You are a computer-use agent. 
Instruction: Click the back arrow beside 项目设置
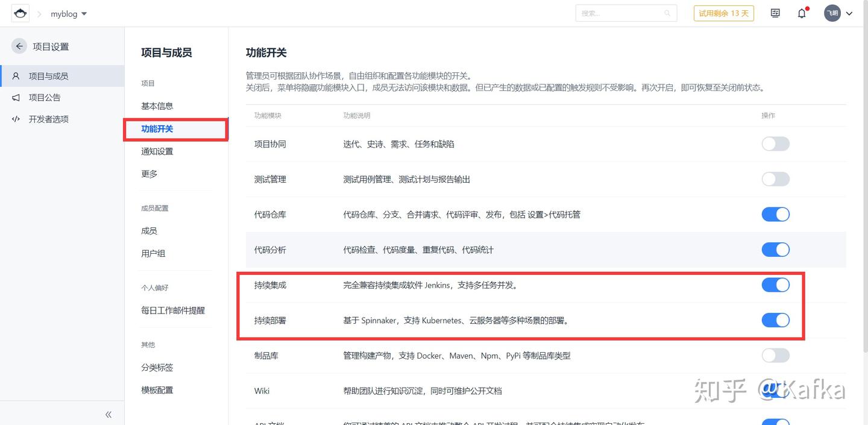click(19, 46)
